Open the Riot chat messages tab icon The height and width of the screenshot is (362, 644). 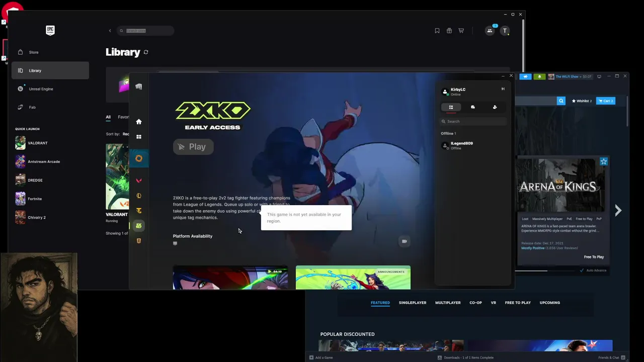(473, 107)
